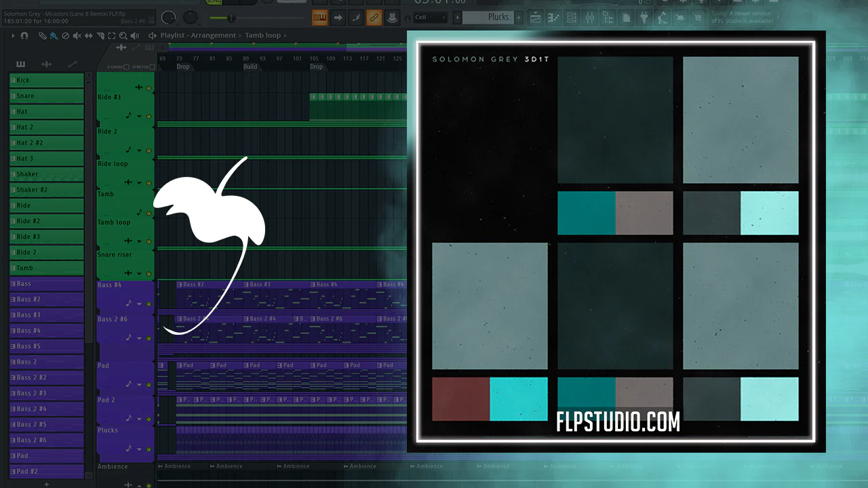The image size is (868, 488).
Task: Open the Cell snap dropdown
Action: (430, 18)
